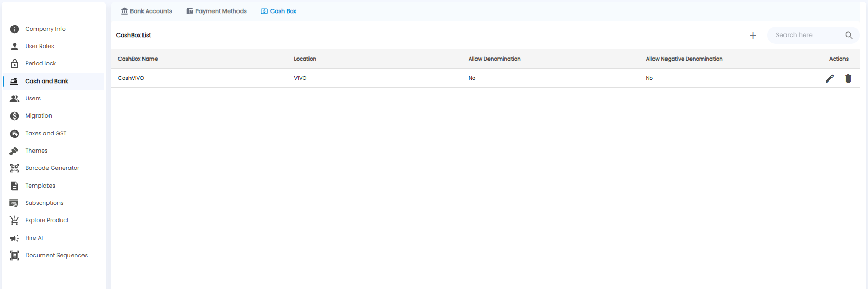Click the User Roles person icon
868x289 pixels.
point(15,47)
